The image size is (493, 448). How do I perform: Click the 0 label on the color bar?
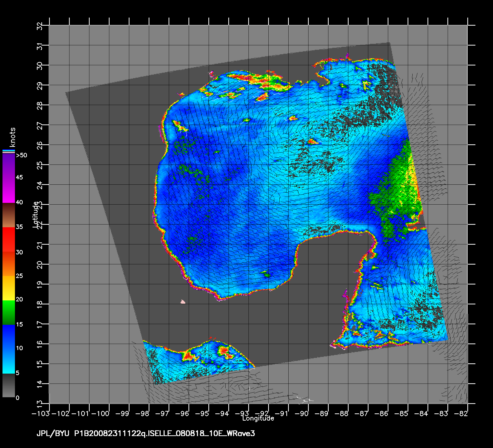click(17, 398)
